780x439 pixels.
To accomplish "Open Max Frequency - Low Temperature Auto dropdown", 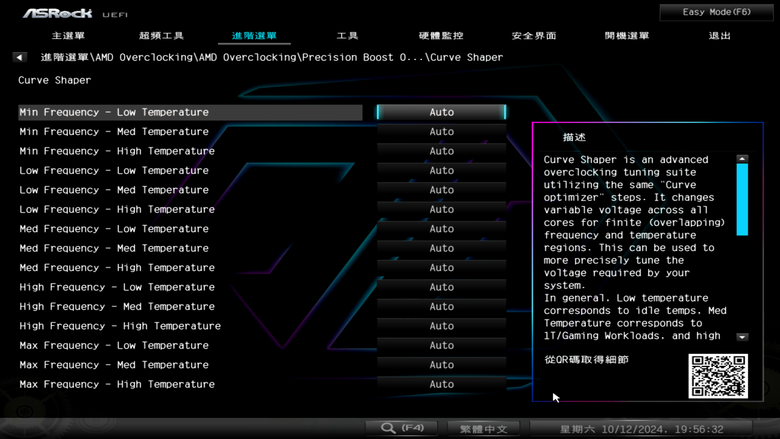I will pos(442,345).
